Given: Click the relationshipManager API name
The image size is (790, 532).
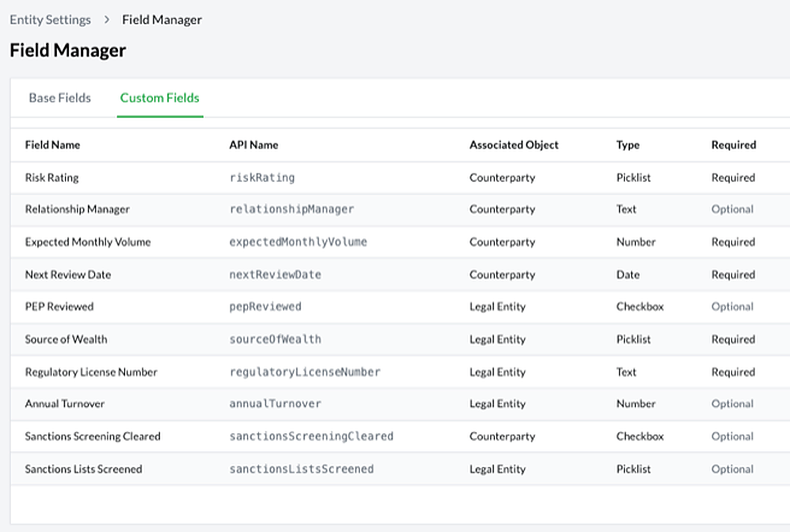Looking at the screenshot, I should pos(291,209).
